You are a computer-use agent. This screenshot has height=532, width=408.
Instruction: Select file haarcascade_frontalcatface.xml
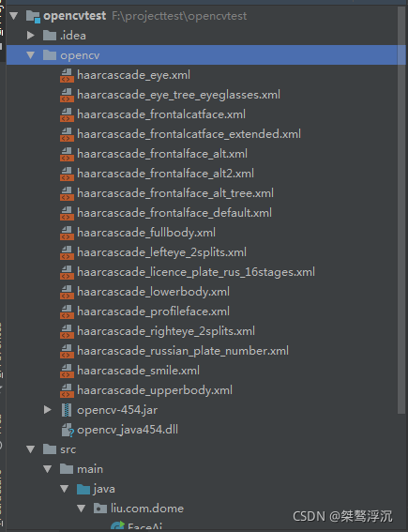pyautogui.click(x=161, y=114)
